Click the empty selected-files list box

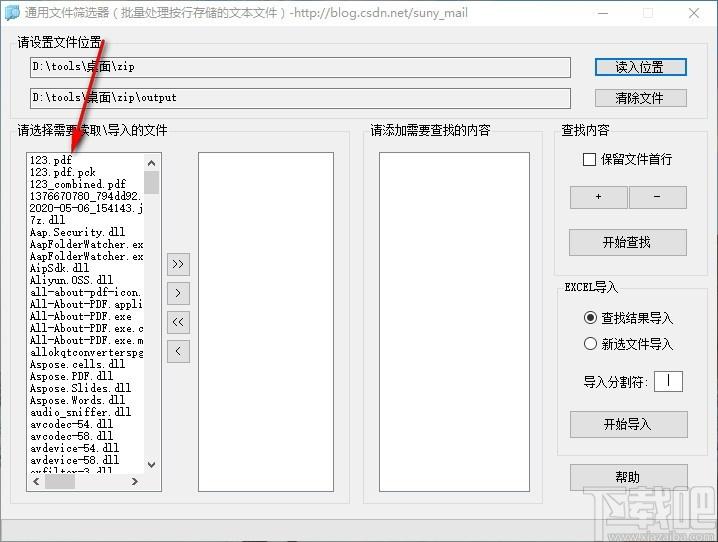266,322
